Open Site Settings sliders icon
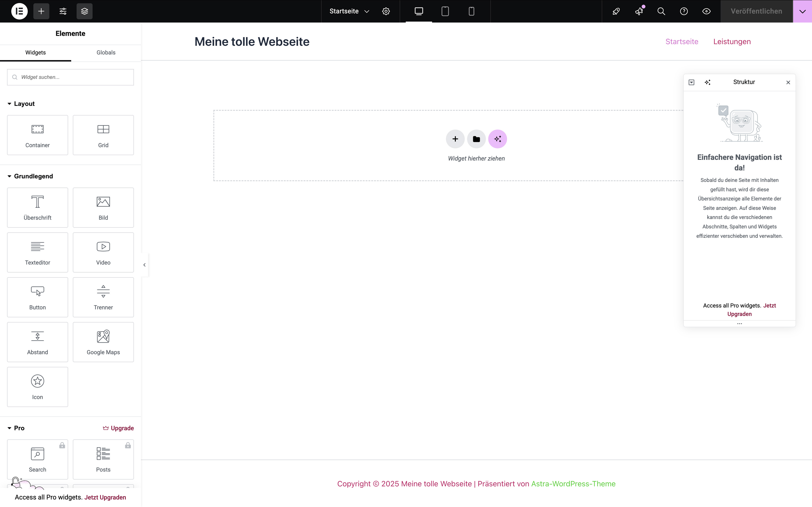The width and height of the screenshot is (812, 507). (x=63, y=12)
